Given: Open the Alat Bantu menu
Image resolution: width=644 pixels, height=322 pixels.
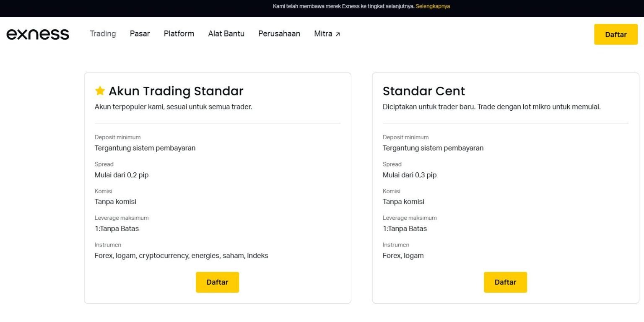Looking at the screenshot, I should pos(226,34).
